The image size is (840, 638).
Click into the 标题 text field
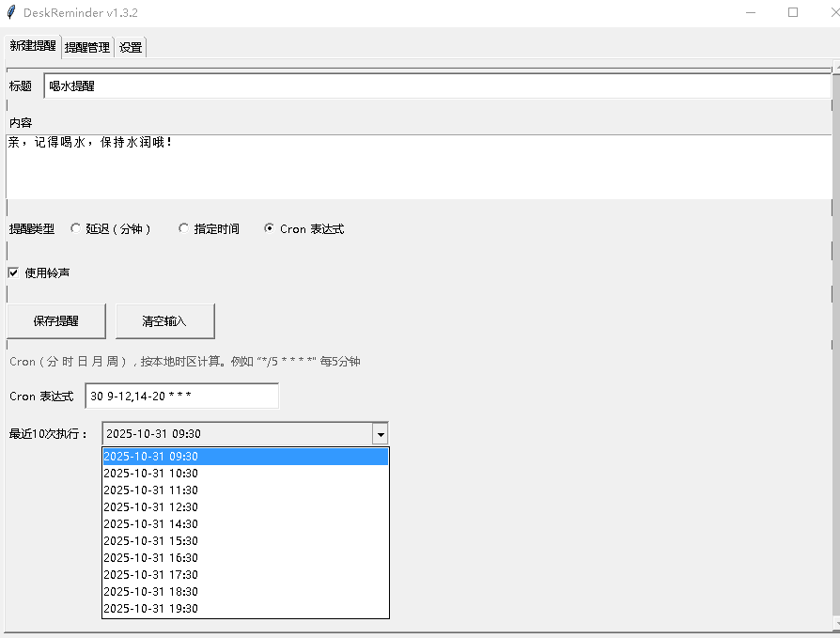click(x=437, y=86)
